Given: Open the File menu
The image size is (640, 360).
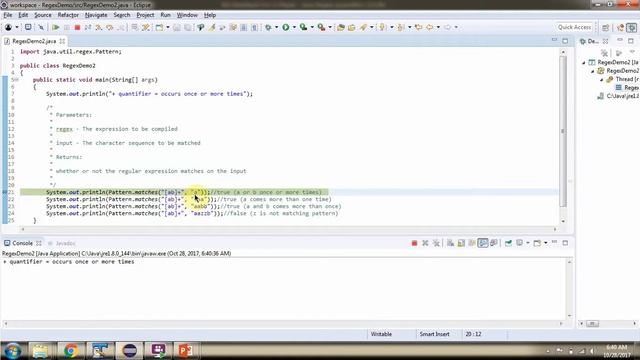Looking at the screenshot, I should 8,15.
